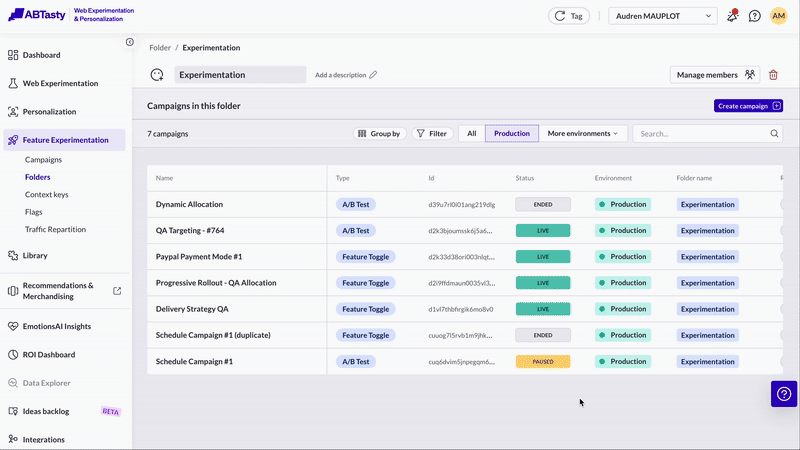800x450 pixels.
Task: Select the All environments toggle
Action: pos(471,133)
